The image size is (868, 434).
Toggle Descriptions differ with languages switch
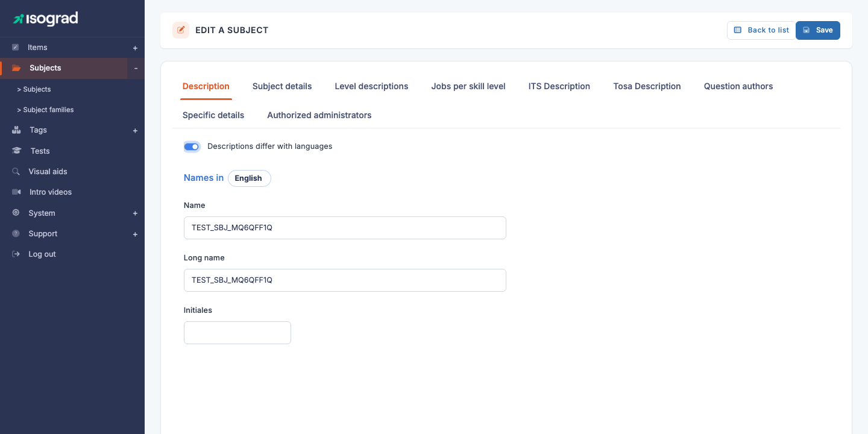192,146
